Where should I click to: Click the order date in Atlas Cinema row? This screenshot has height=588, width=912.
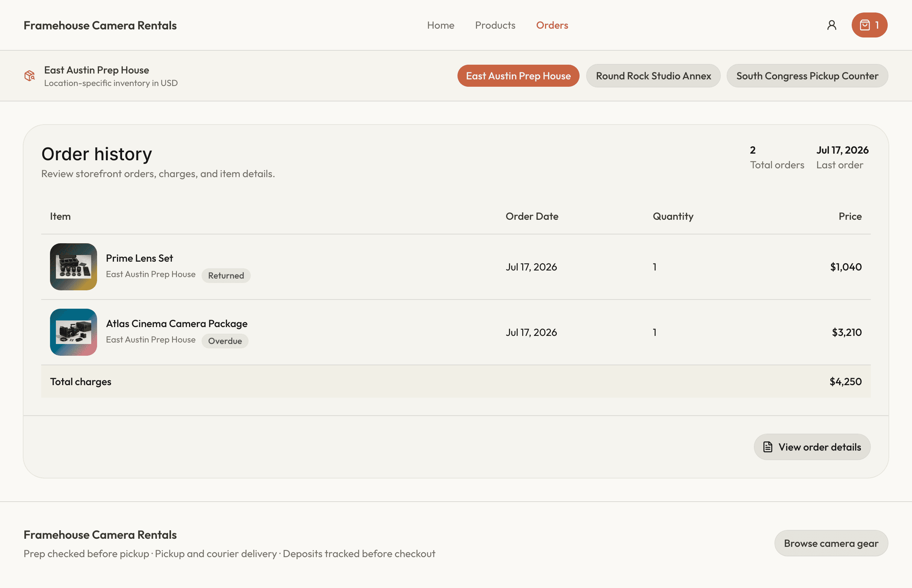531,332
